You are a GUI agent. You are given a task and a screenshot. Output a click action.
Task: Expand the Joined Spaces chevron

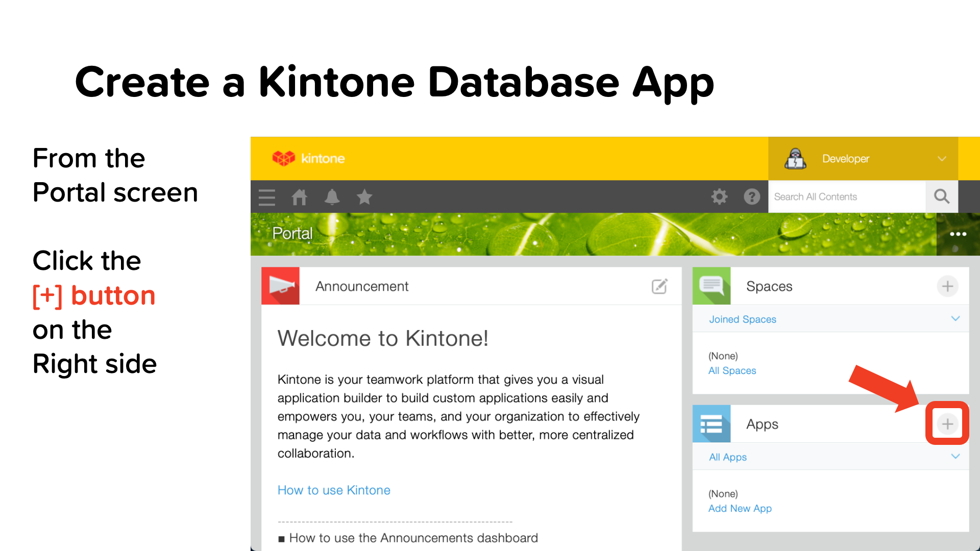coord(955,319)
